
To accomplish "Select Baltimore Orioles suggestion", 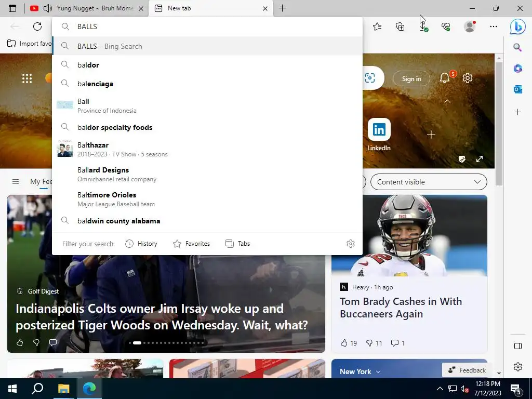I will [x=207, y=199].
